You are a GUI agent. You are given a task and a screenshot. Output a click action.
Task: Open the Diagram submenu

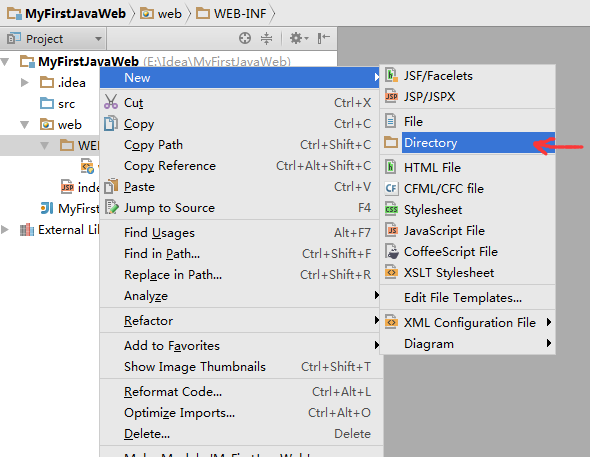[467, 343]
